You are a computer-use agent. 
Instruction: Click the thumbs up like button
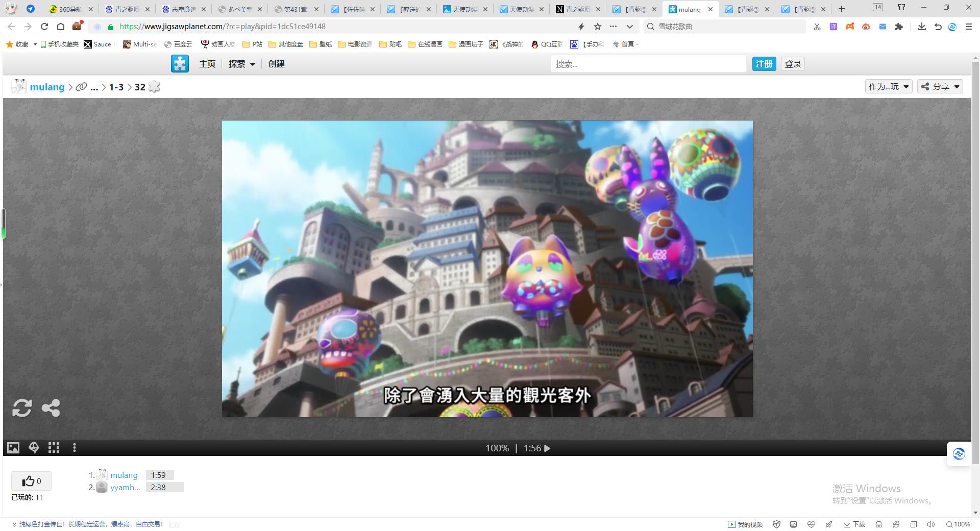click(31, 481)
